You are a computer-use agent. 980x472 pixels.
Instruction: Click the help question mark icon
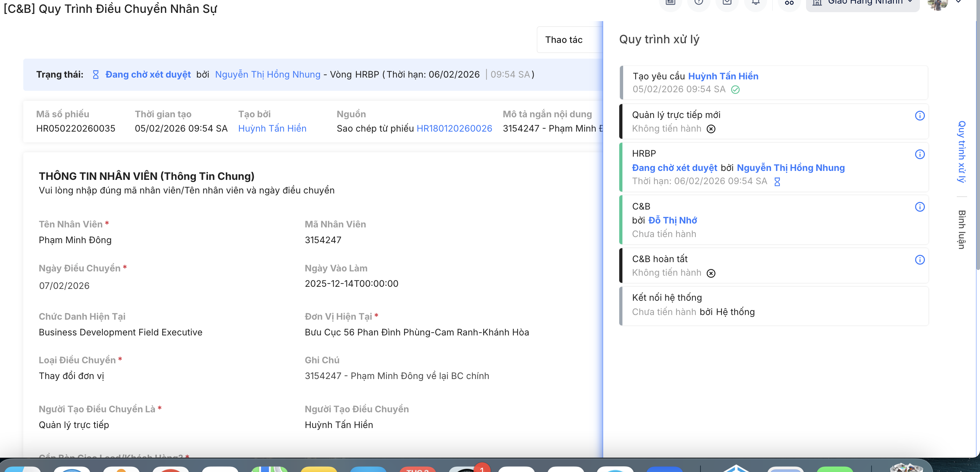[698, 3]
